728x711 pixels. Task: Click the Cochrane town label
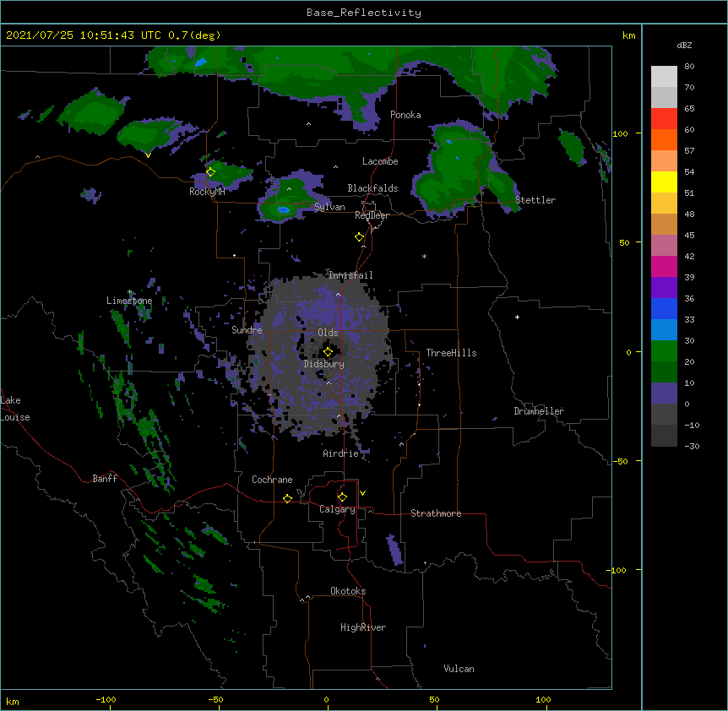click(x=272, y=480)
